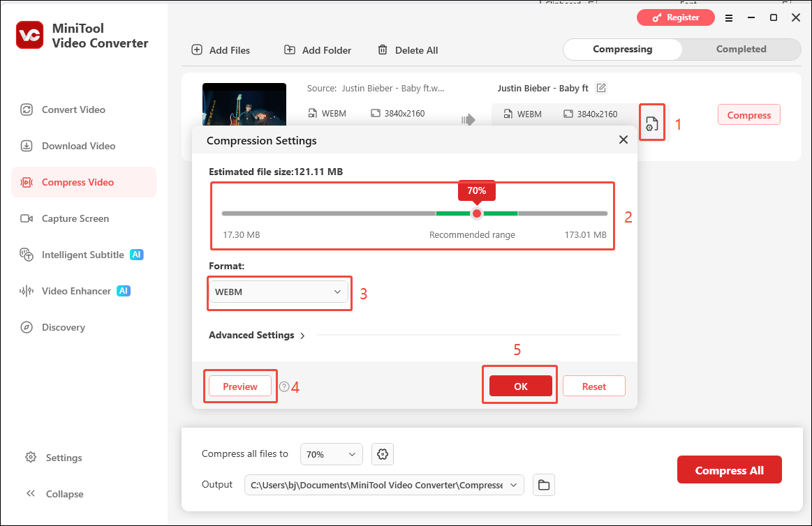Click the 17.30 MB minimum label
Viewport: 812px width, 526px height.
pyautogui.click(x=242, y=235)
